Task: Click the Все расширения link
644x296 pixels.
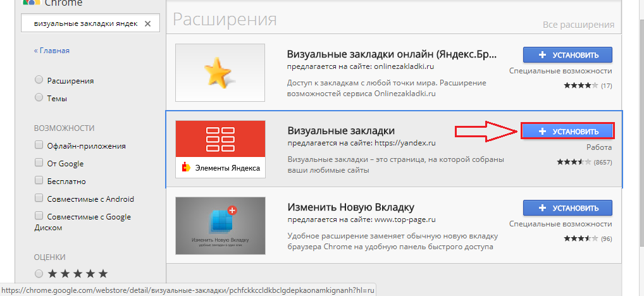Action: point(578,25)
